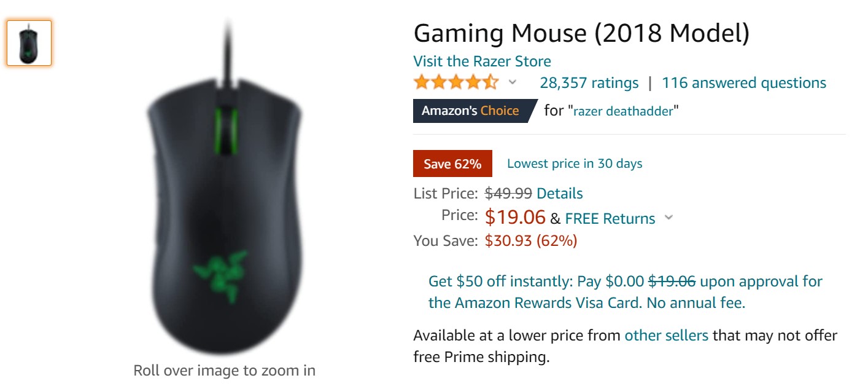Open the 28,357 ratings link

tap(589, 83)
